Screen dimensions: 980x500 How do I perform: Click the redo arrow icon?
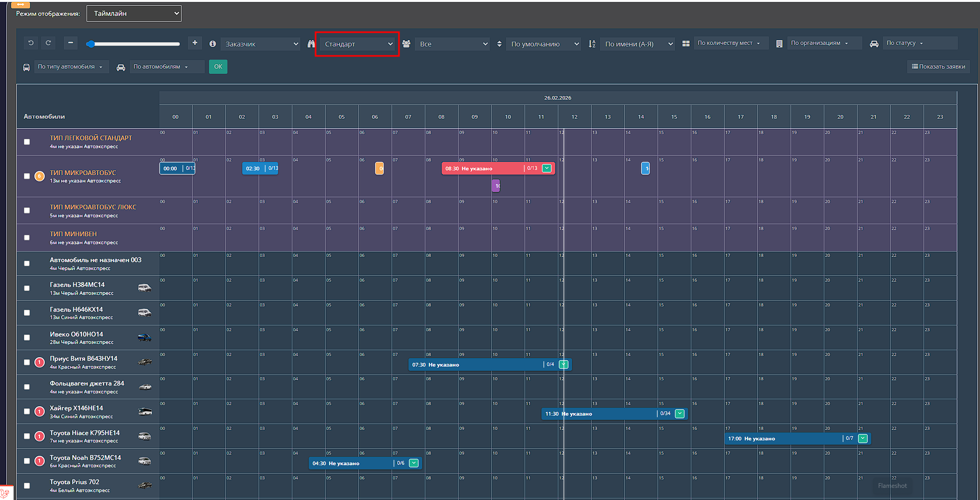[x=48, y=43]
